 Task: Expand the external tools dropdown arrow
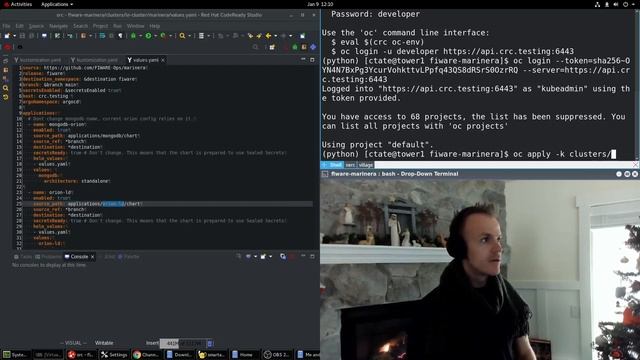click(171, 36)
